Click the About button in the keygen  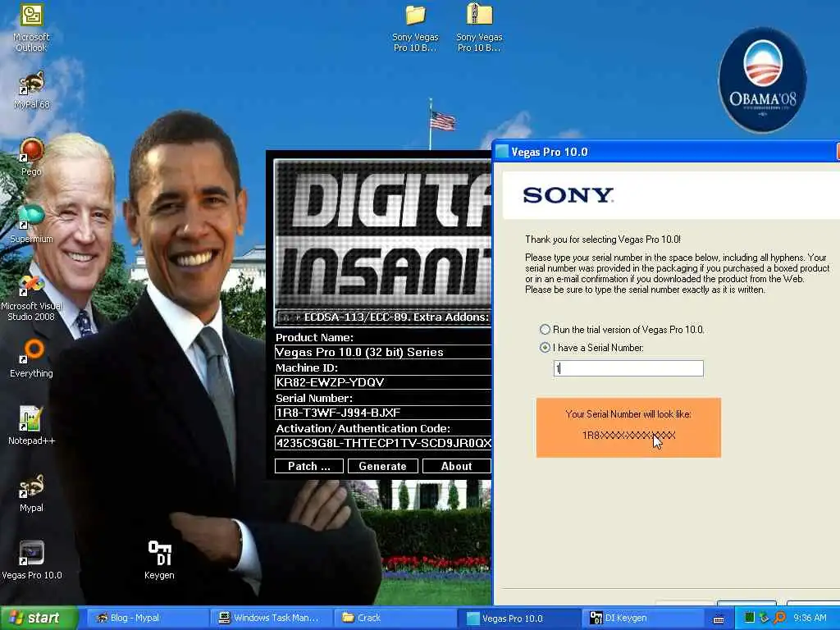[x=456, y=466]
